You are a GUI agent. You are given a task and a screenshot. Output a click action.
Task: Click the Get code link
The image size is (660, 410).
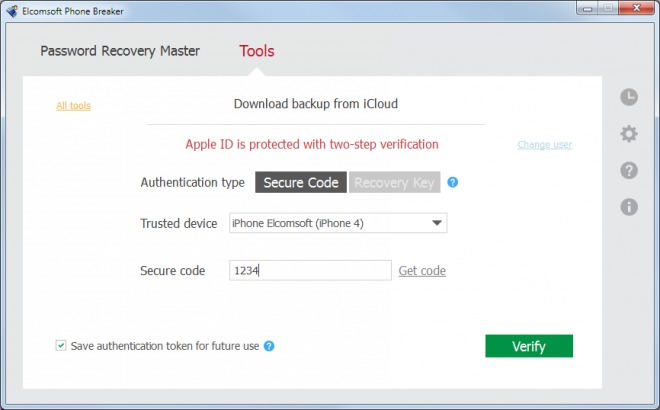coord(422,271)
